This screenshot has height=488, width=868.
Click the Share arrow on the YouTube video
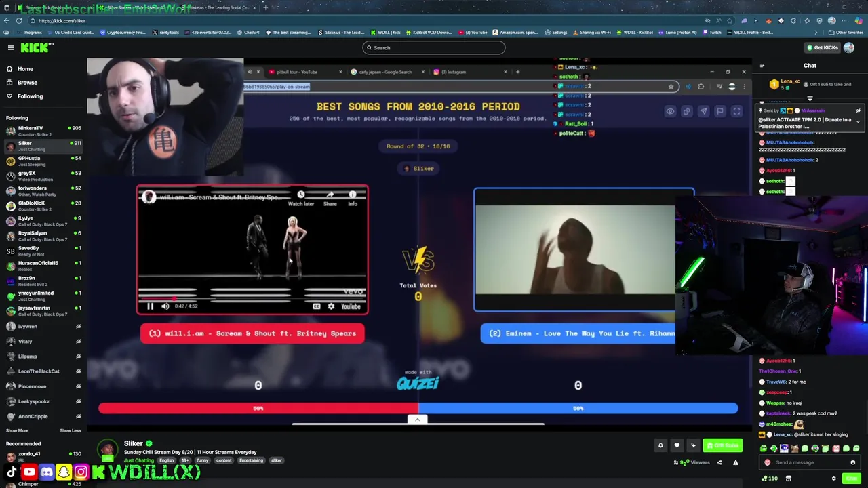coord(330,198)
